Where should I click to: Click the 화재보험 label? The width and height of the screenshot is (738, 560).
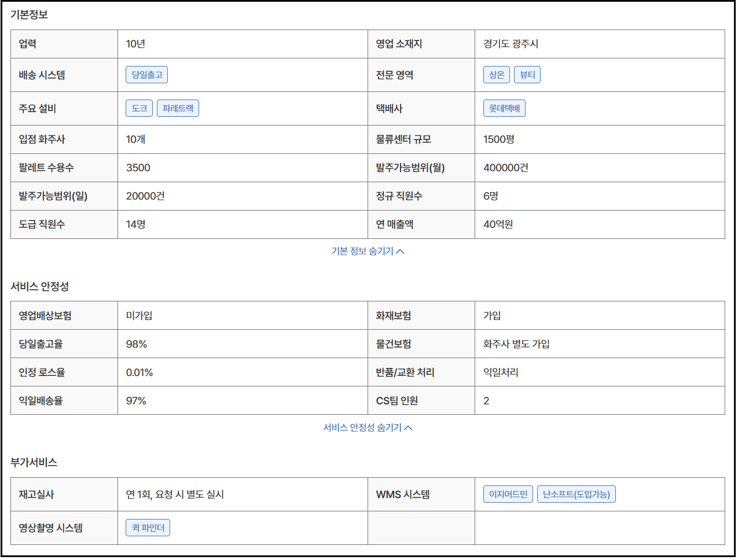[x=394, y=316]
